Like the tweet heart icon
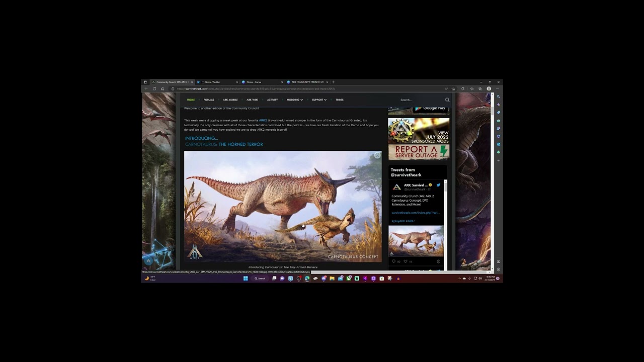 406,261
